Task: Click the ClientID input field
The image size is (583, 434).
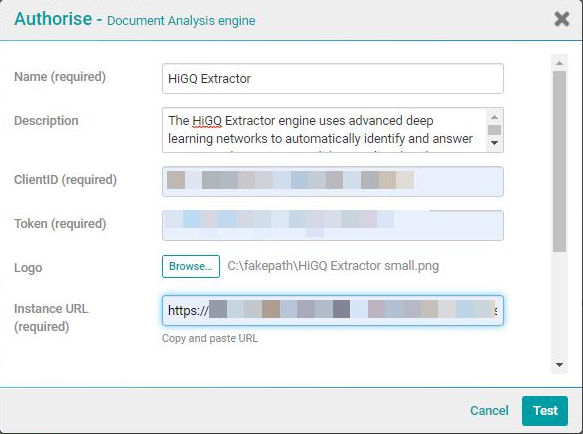Action: (x=333, y=181)
